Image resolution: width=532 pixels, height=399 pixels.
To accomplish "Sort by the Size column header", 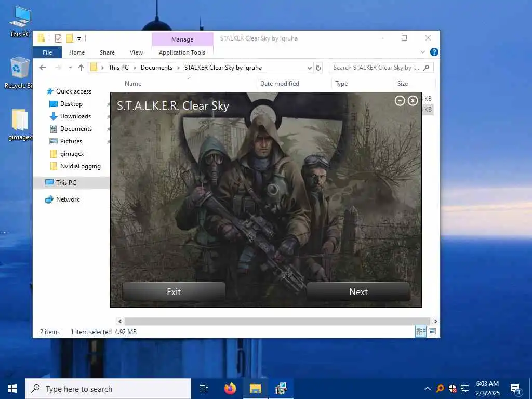I will pyautogui.click(x=403, y=84).
